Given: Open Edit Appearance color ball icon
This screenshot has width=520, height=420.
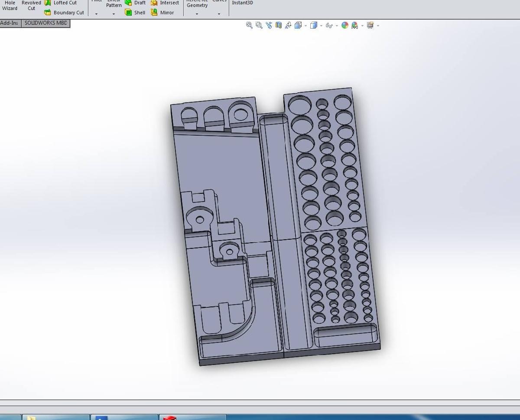Looking at the screenshot, I should pos(345,25).
